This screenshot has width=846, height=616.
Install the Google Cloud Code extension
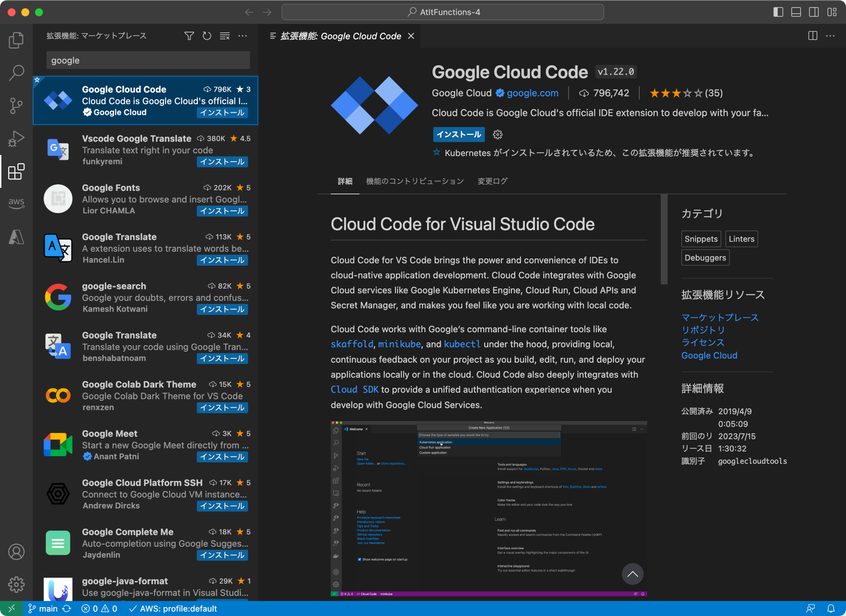pyautogui.click(x=458, y=134)
